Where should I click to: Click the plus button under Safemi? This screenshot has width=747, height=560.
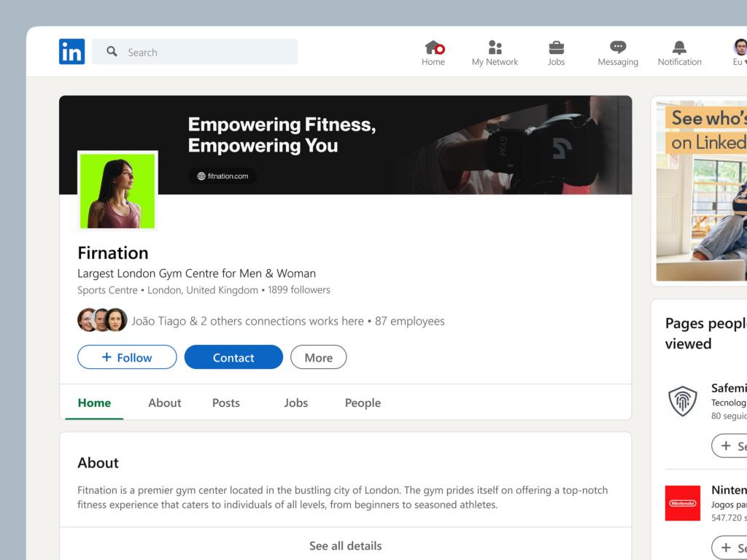point(729,446)
